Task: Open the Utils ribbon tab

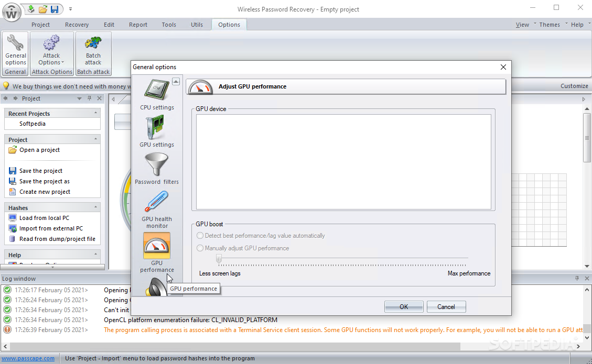Action: (x=197, y=25)
